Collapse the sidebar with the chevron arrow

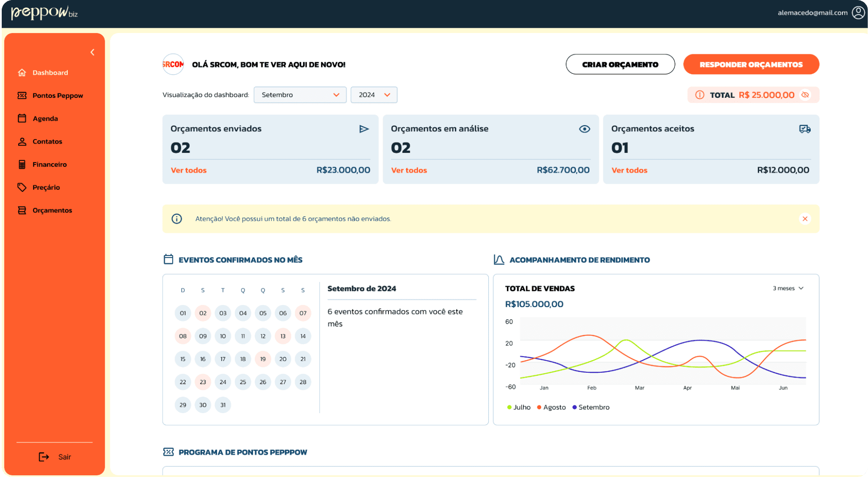click(x=92, y=53)
